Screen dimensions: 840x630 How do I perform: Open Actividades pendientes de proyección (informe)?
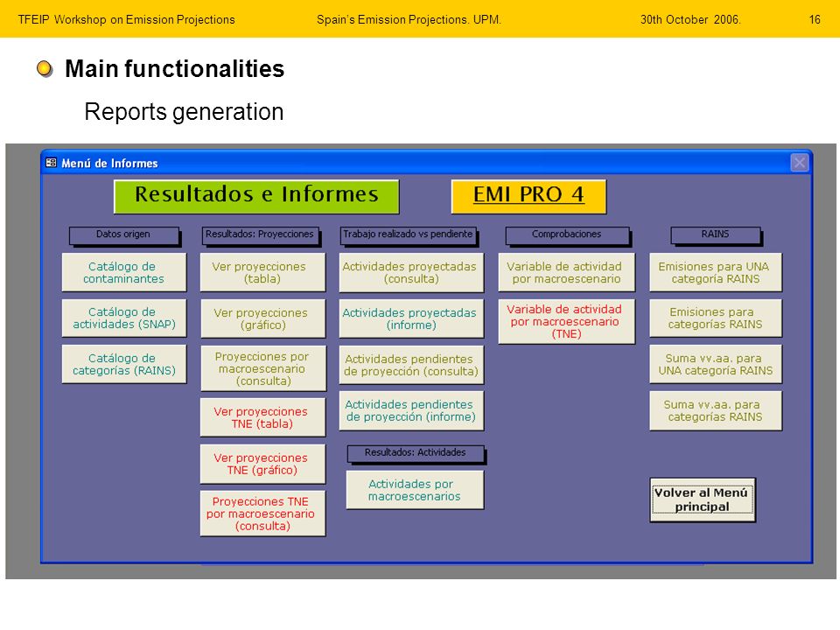(411, 411)
